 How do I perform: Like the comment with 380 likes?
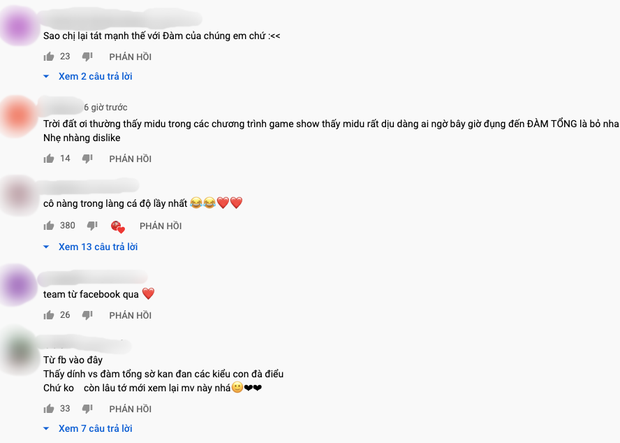[49, 225]
